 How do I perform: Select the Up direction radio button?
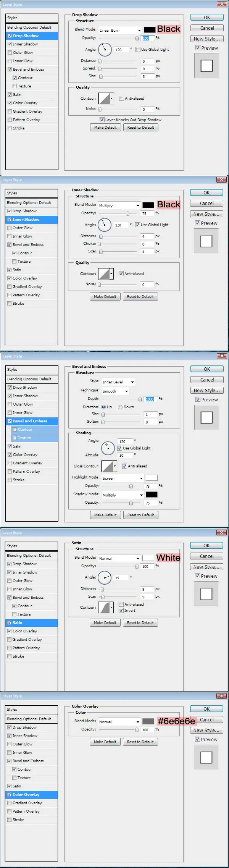pos(103,407)
